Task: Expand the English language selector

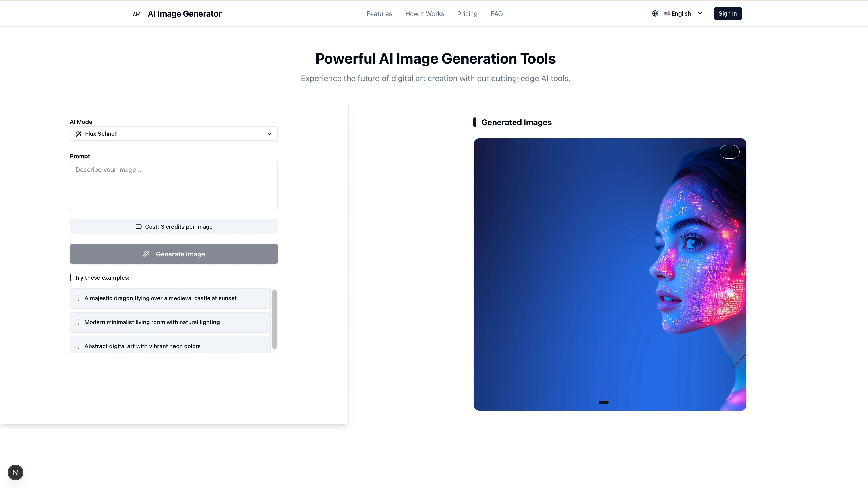Action: point(681,13)
